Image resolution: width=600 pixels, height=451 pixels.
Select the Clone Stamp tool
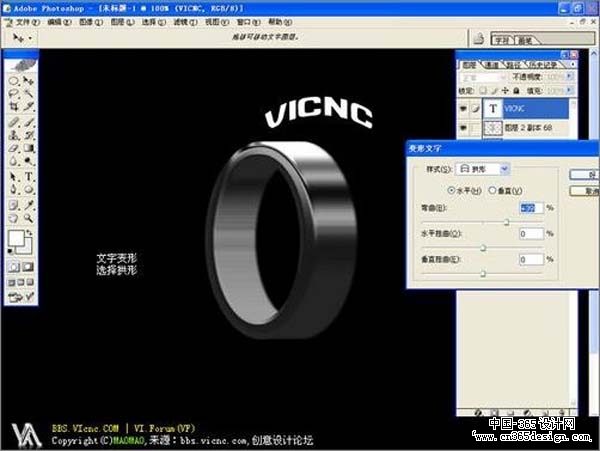coord(14,135)
